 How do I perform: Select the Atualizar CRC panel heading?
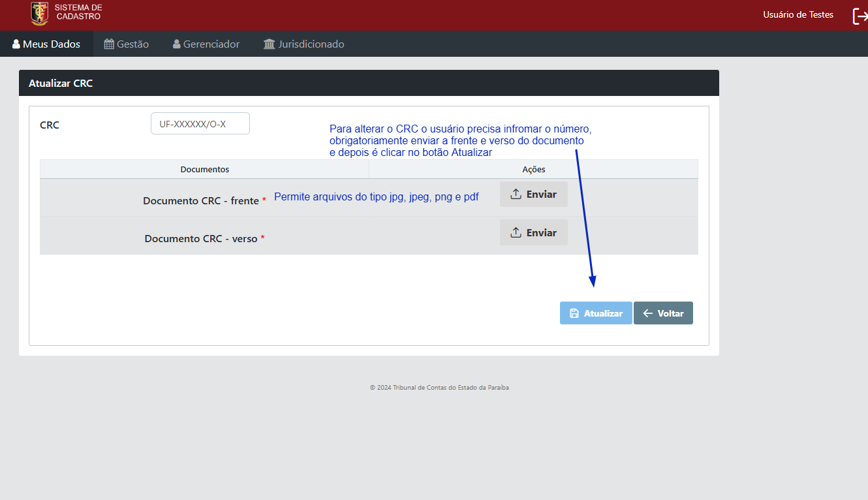pyautogui.click(x=61, y=84)
